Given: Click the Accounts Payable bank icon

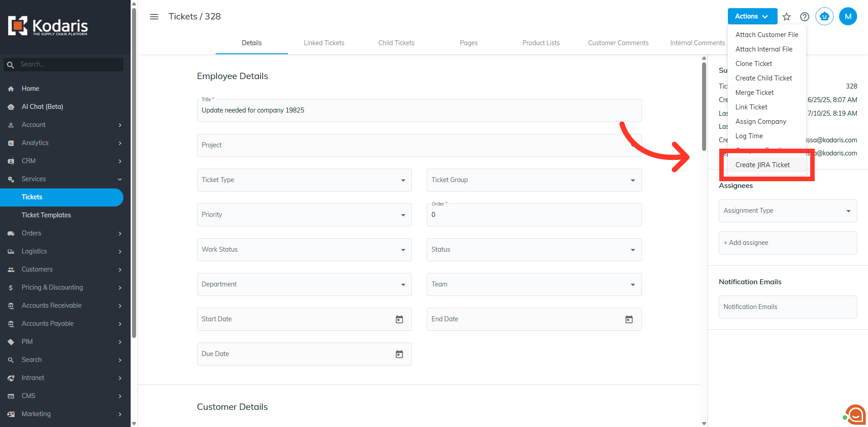Looking at the screenshot, I should coord(11,324).
